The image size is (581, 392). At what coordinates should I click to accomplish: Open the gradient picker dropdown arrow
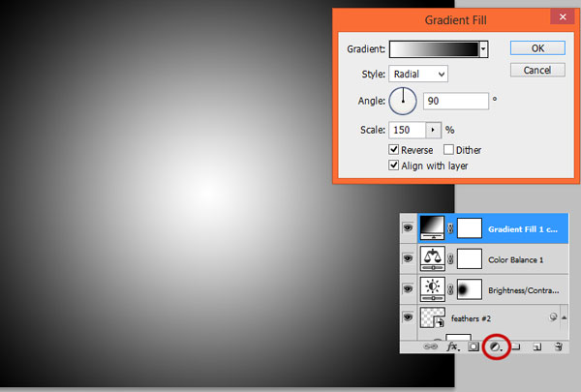pyautogui.click(x=482, y=47)
